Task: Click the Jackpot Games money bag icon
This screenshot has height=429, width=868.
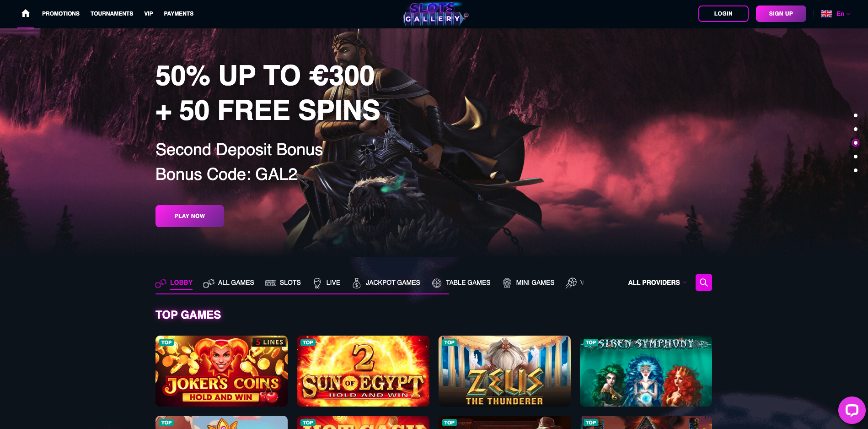Action: tap(357, 283)
